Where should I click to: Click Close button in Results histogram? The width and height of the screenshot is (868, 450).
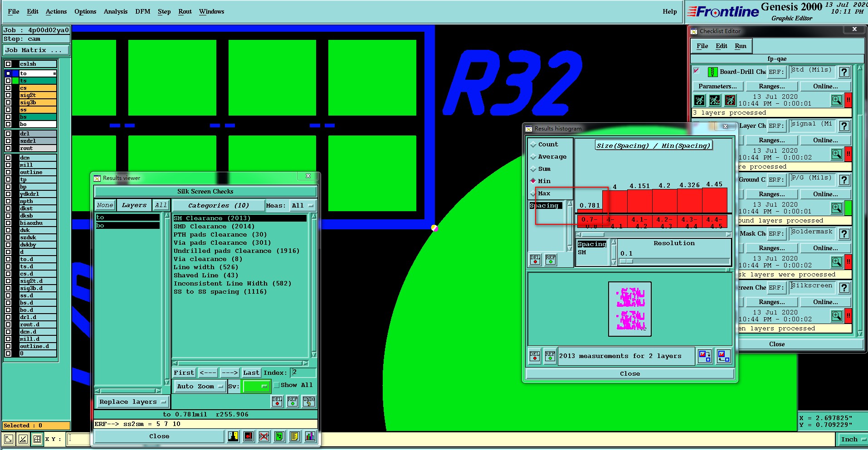[x=630, y=373]
